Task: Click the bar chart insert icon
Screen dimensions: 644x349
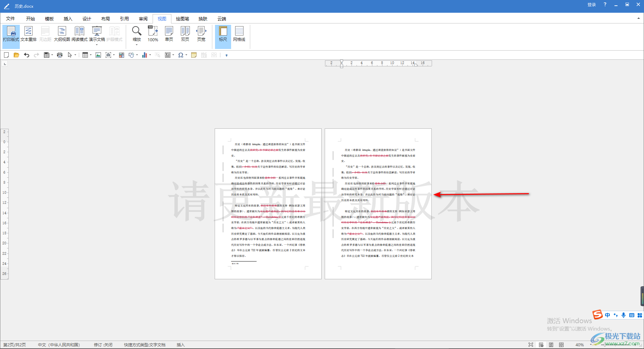Action: pos(145,55)
